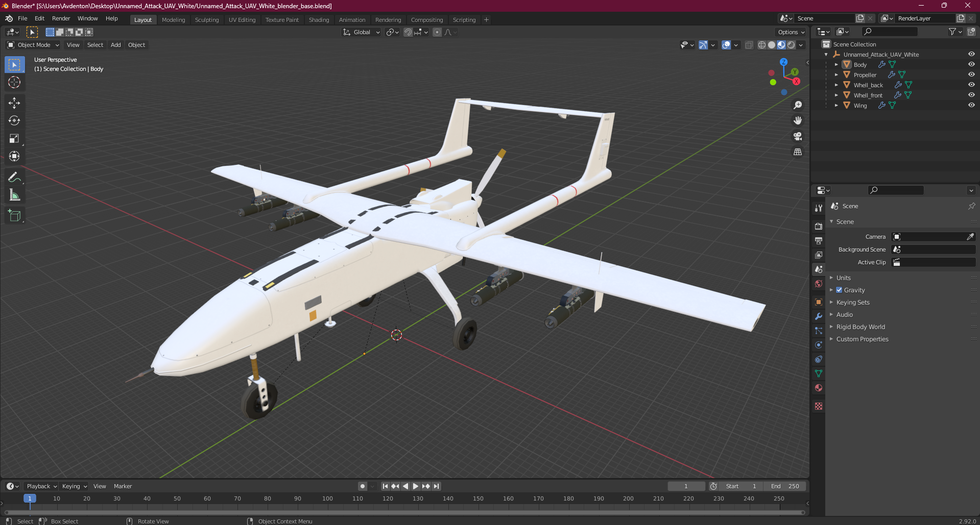
Task: Open the Render menu
Action: pyautogui.click(x=61, y=18)
